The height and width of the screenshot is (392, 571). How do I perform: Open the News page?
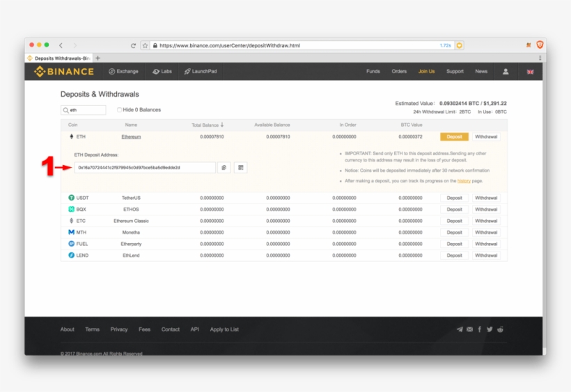481,71
